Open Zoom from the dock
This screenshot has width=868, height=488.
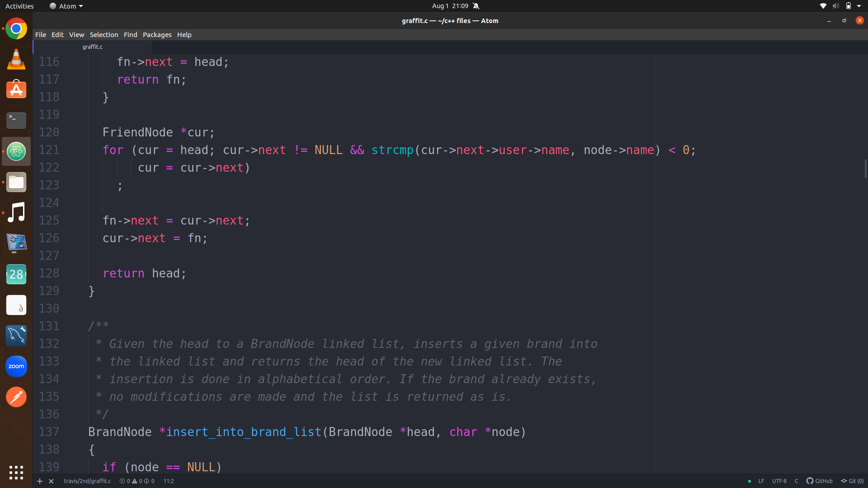[16, 366]
